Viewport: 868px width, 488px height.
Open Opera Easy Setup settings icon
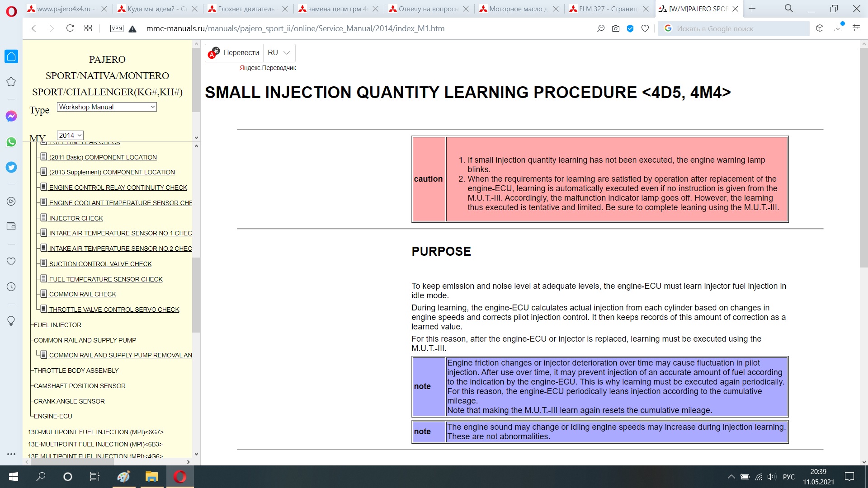coord(856,28)
